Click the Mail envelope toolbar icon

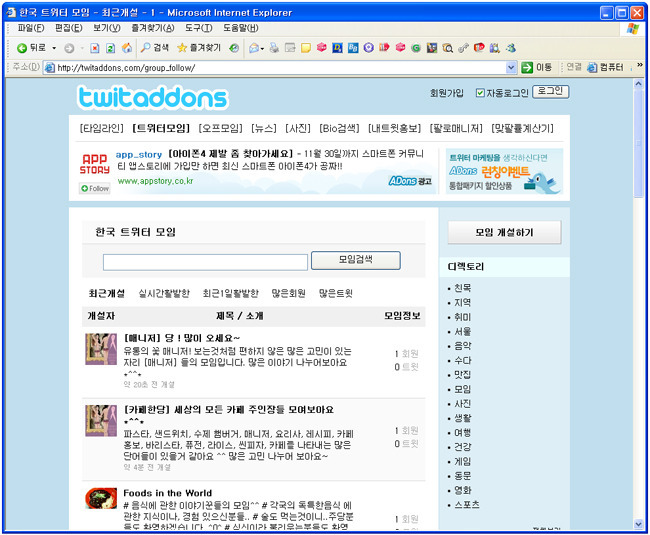point(254,48)
